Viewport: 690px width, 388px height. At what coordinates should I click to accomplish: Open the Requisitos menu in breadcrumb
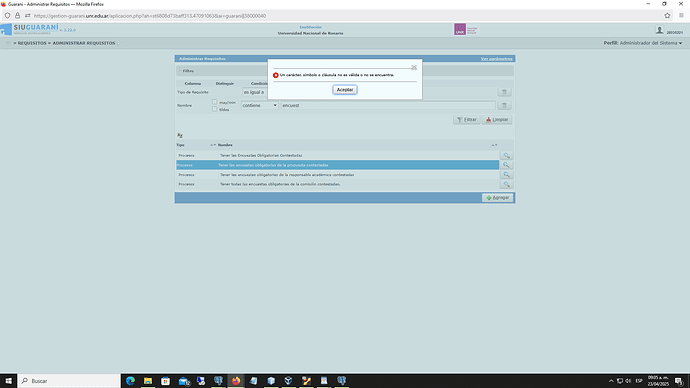32,43
